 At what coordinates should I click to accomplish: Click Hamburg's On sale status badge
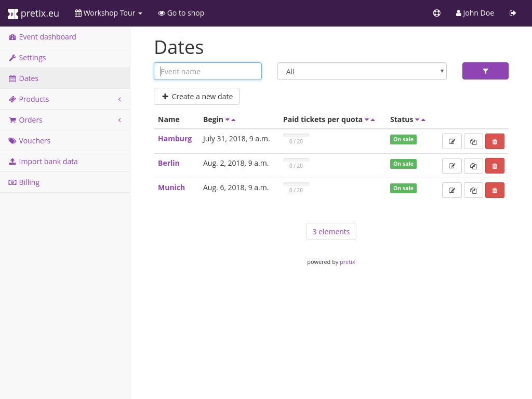click(403, 139)
